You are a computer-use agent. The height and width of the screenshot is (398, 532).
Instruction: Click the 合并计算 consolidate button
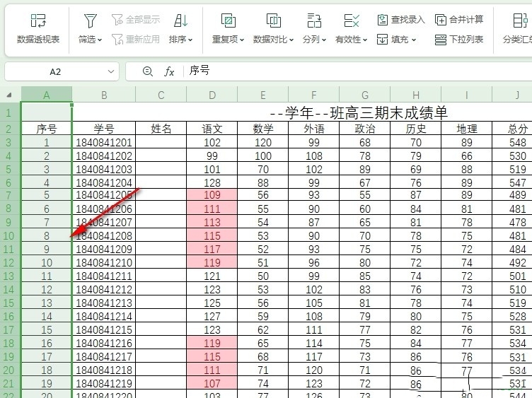459,20
